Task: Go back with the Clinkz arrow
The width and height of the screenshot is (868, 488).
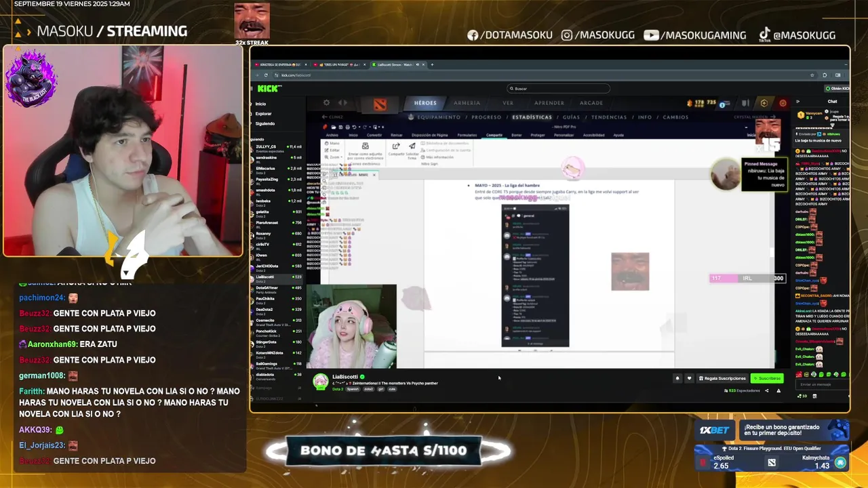Action: click(325, 117)
